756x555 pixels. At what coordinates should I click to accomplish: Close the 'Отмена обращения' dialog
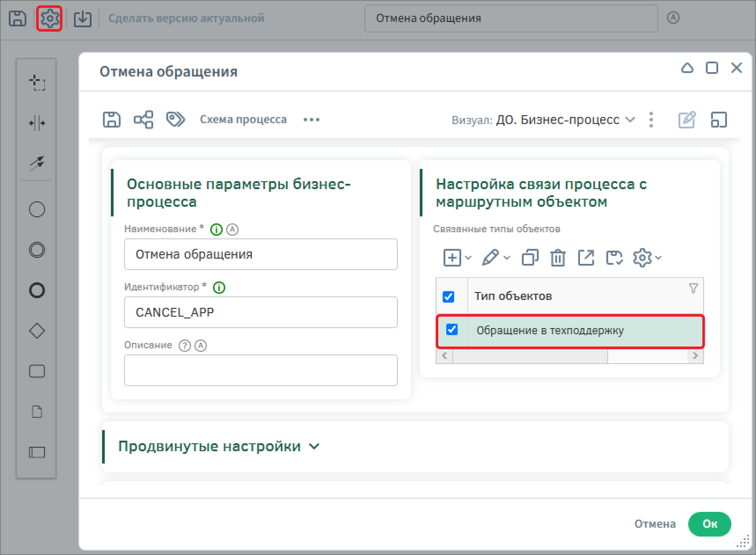[737, 68]
